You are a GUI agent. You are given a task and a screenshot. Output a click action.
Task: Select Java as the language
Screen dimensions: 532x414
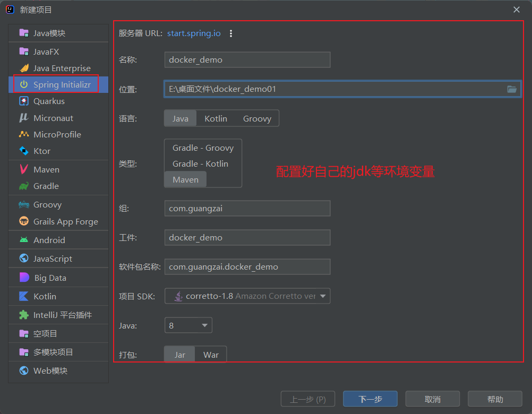180,118
